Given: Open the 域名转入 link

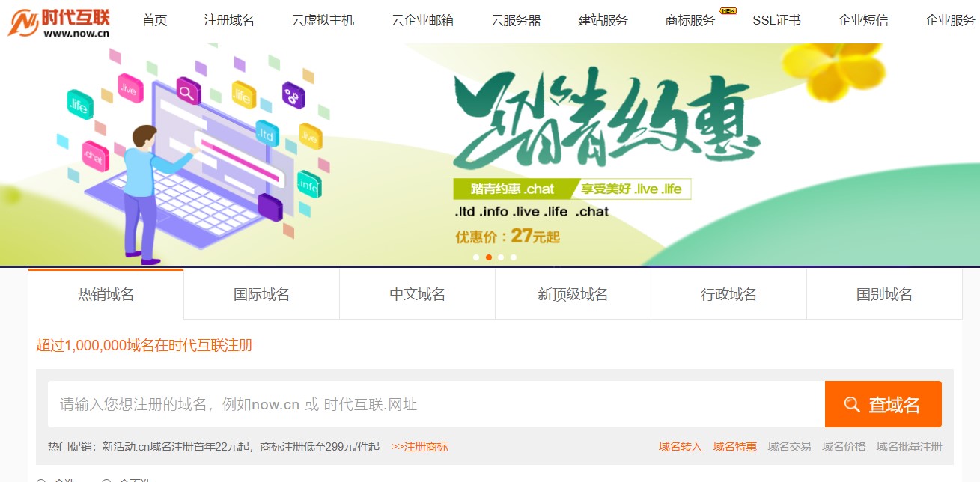Looking at the screenshot, I should [x=681, y=447].
